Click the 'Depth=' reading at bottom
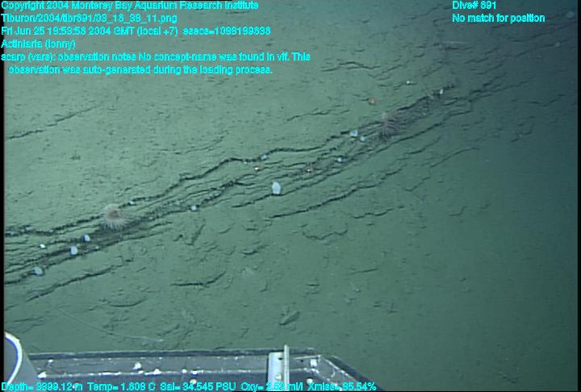Screen dimensions: 581x392 (42, 387)
